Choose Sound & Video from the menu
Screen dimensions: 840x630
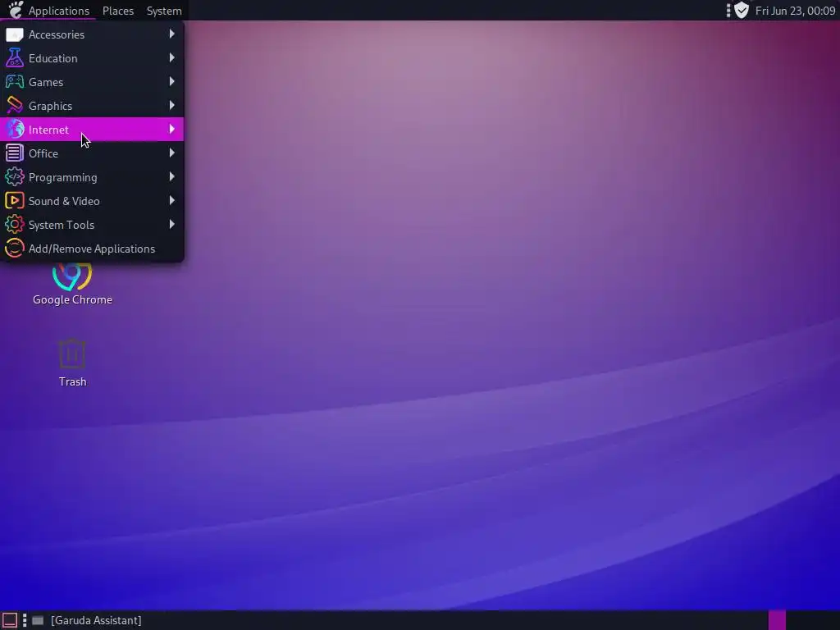[92, 201]
